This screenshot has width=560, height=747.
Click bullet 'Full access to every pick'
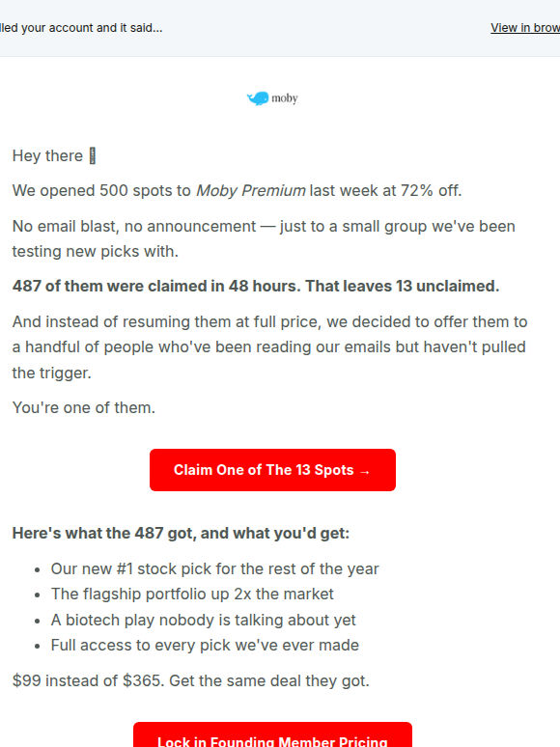(205, 645)
